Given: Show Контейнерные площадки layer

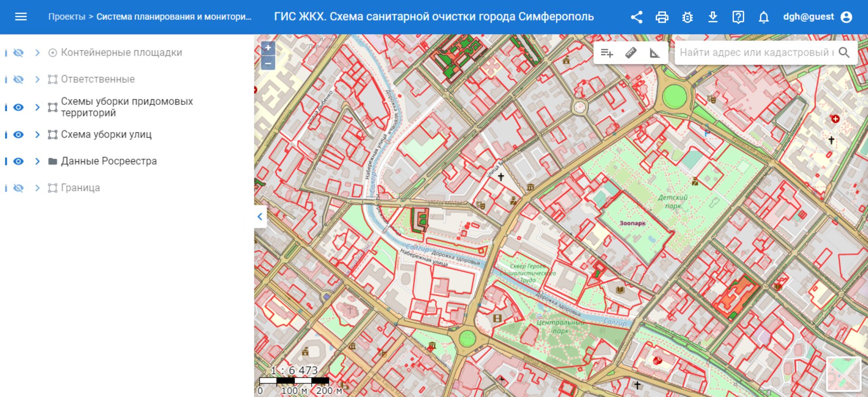Looking at the screenshot, I should 18,52.
